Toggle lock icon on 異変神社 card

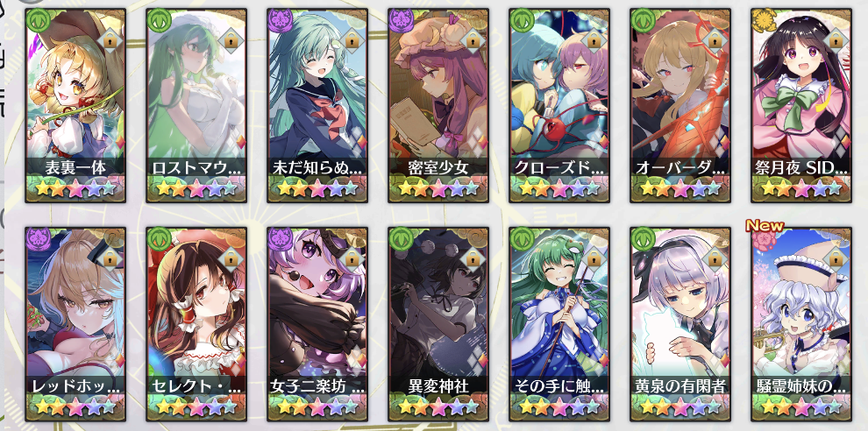pyautogui.click(x=472, y=258)
